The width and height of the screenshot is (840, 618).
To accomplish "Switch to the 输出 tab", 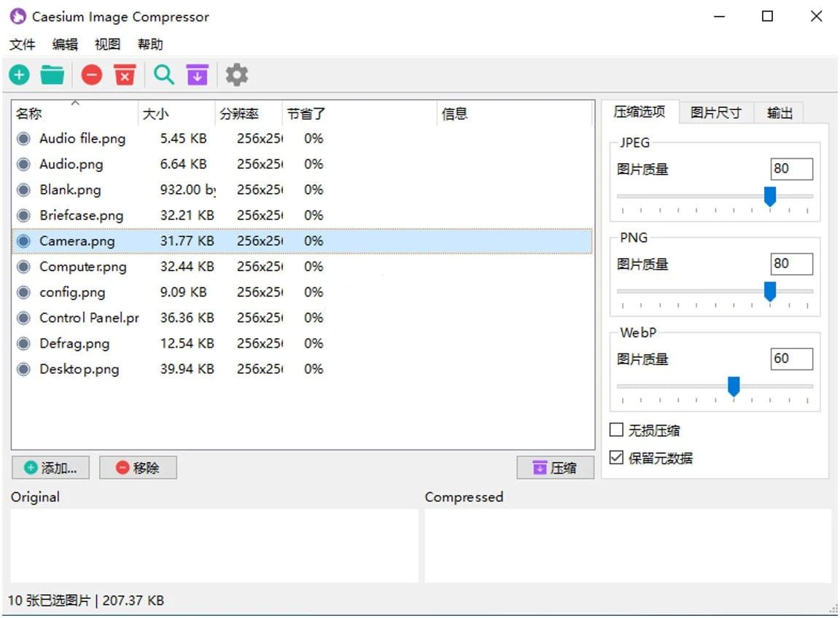I will pos(779,112).
